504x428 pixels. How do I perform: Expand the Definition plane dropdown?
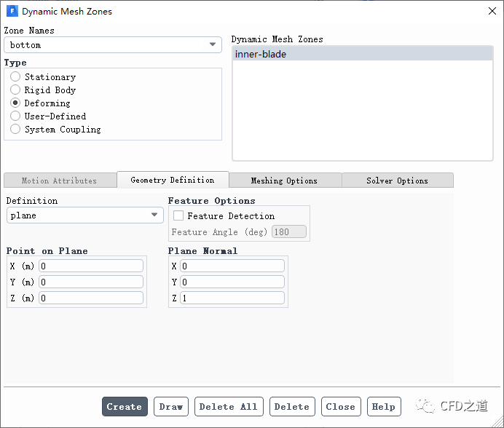click(84, 215)
